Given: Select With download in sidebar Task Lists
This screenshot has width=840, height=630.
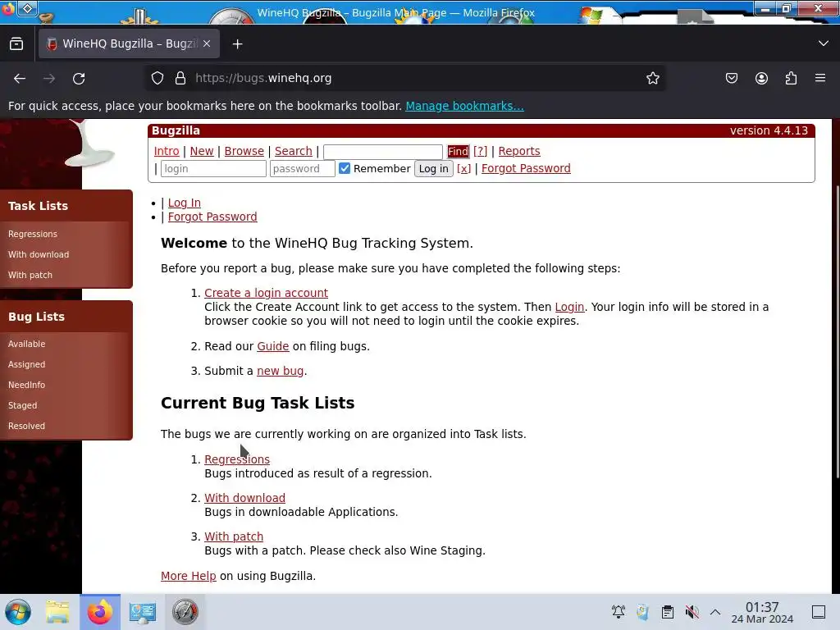Looking at the screenshot, I should (39, 254).
